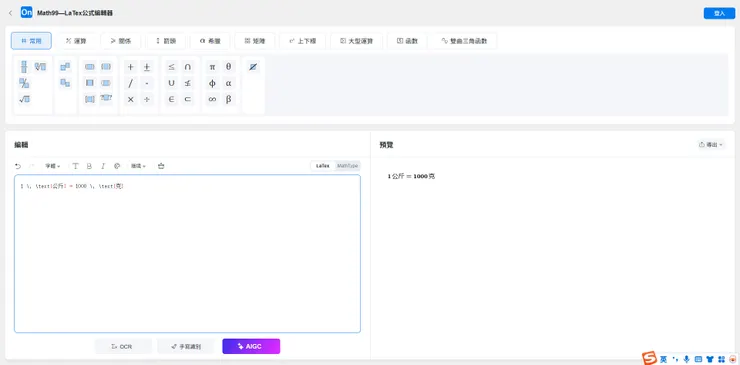Click the purple AIGC button
Image resolution: width=740 pixels, height=365 pixels.
tap(251, 347)
